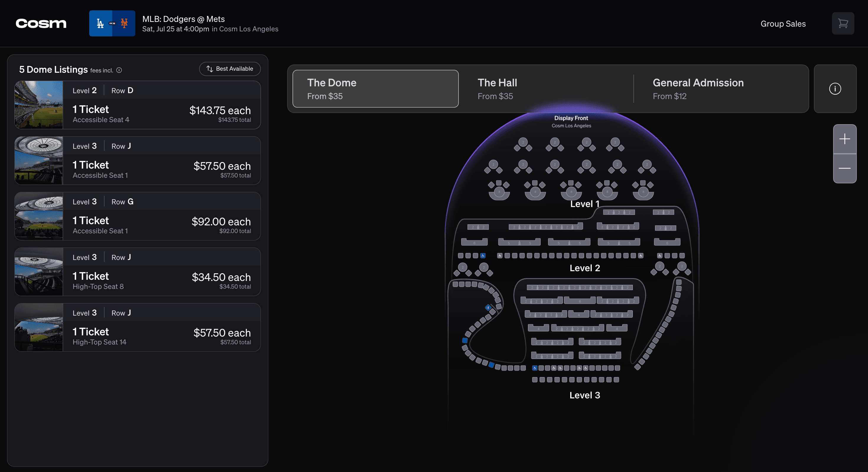Open the High-Top Seat 8 listing thumbnail
This screenshot has width=868, height=472.
tap(39, 272)
